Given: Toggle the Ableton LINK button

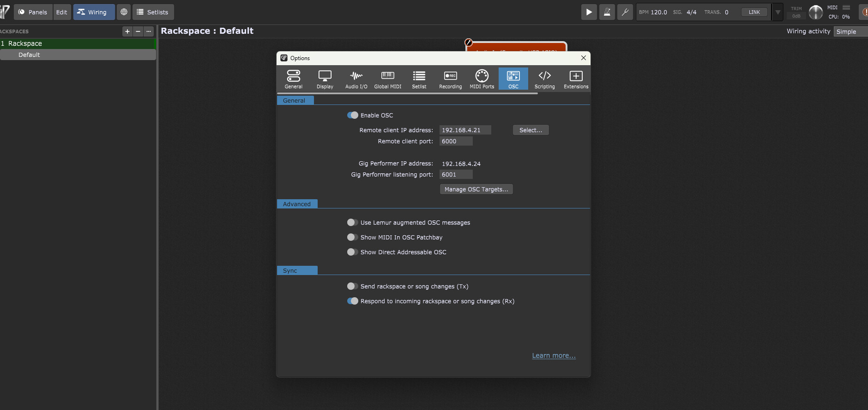Looking at the screenshot, I should pos(754,12).
